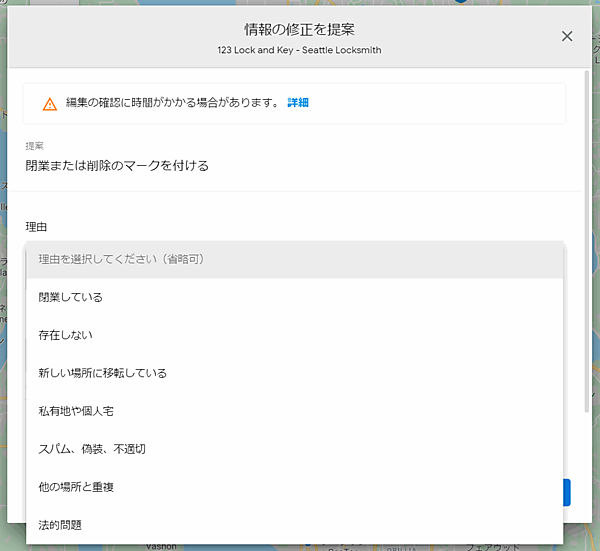Choose 存在しない as the reason
The height and width of the screenshot is (551, 600).
65,335
